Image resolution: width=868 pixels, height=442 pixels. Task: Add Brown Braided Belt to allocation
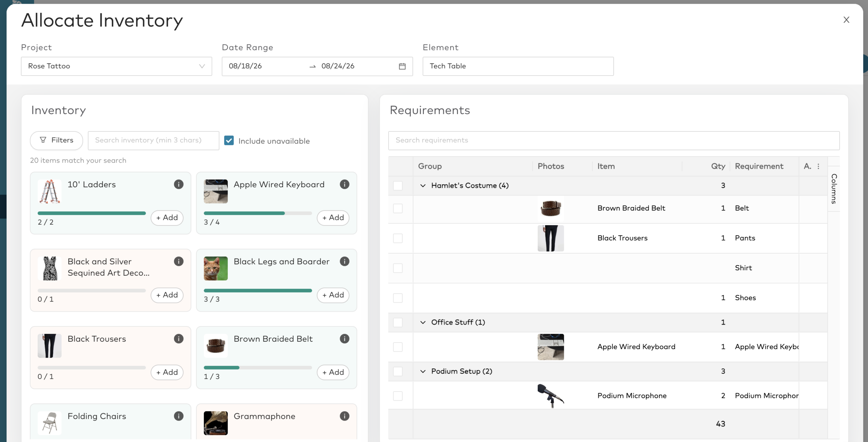click(x=333, y=372)
